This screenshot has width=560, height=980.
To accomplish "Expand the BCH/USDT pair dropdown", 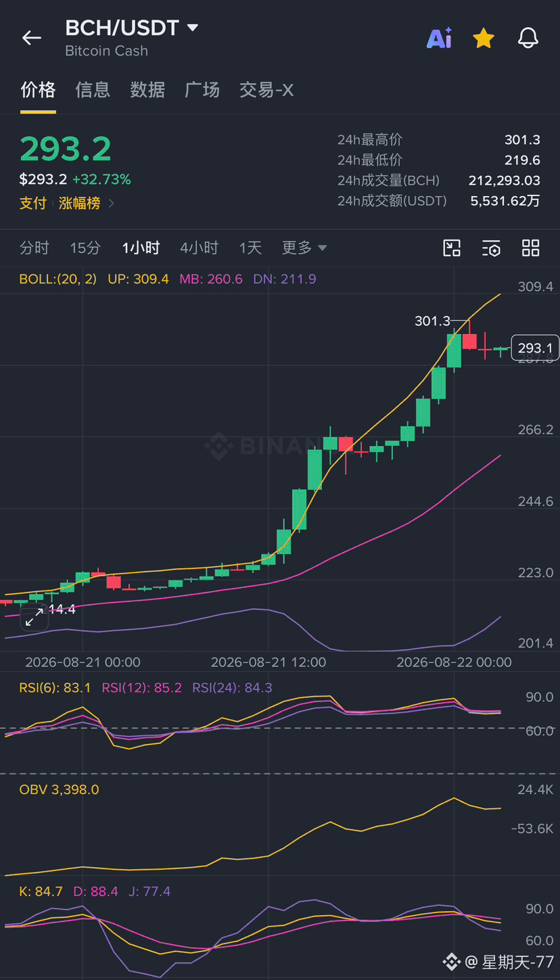I will pyautogui.click(x=192, y=28).
